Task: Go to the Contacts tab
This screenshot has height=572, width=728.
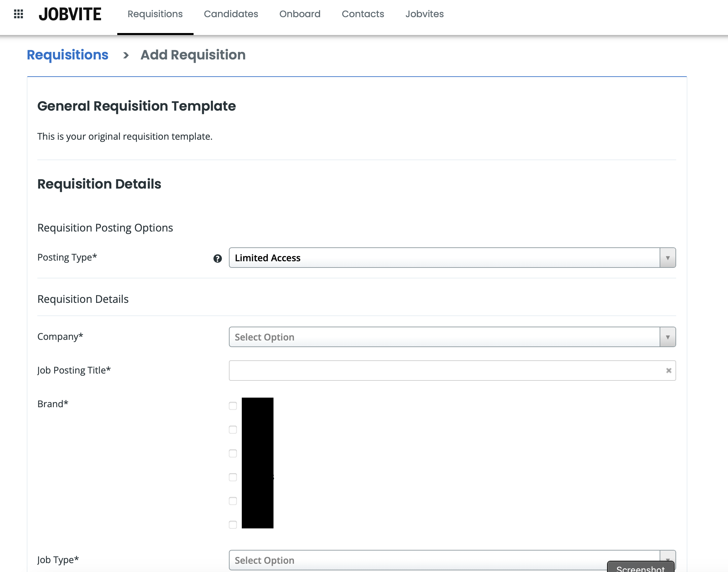Action: click(363, 14)
